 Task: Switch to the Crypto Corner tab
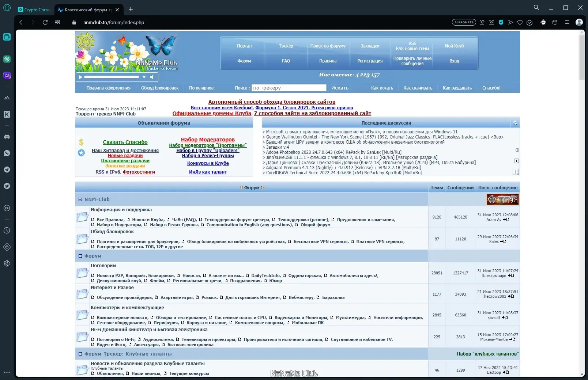pyautogui.click(x=34, y=10)
